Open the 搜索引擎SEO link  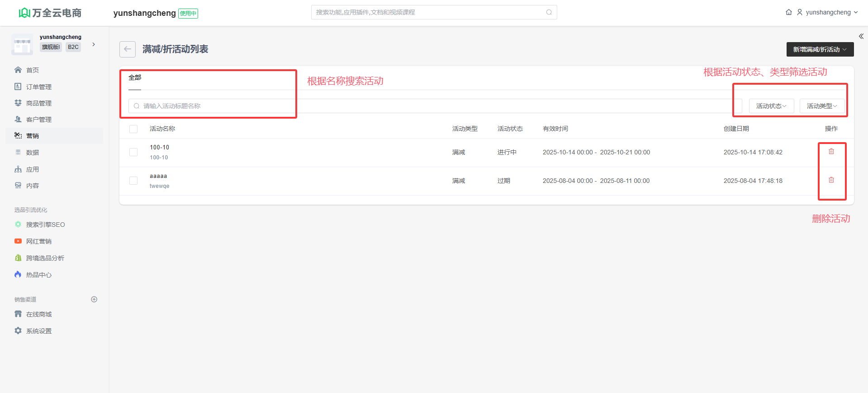(45, 225)
